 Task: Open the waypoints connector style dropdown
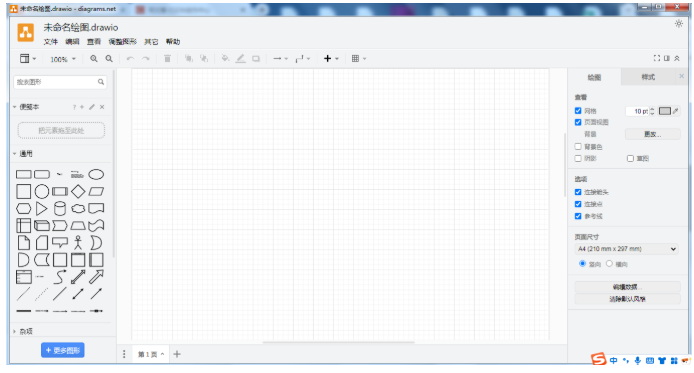click(303, 58)
